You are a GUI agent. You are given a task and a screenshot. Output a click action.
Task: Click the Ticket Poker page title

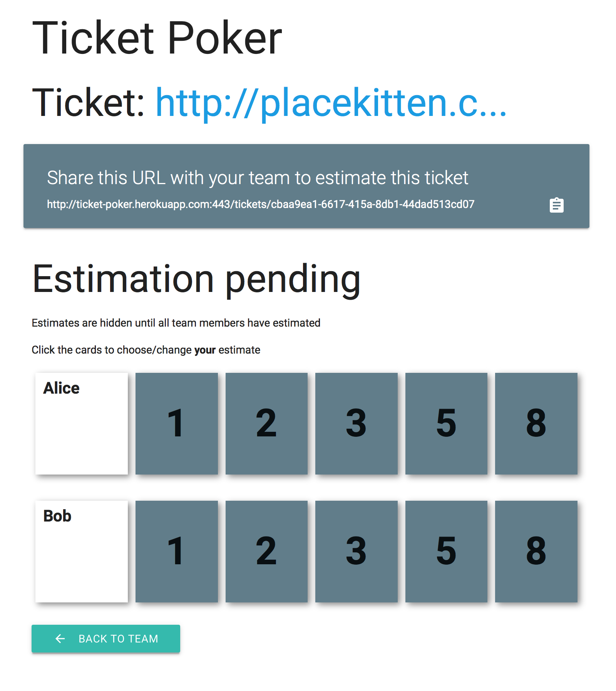point(157,38)
